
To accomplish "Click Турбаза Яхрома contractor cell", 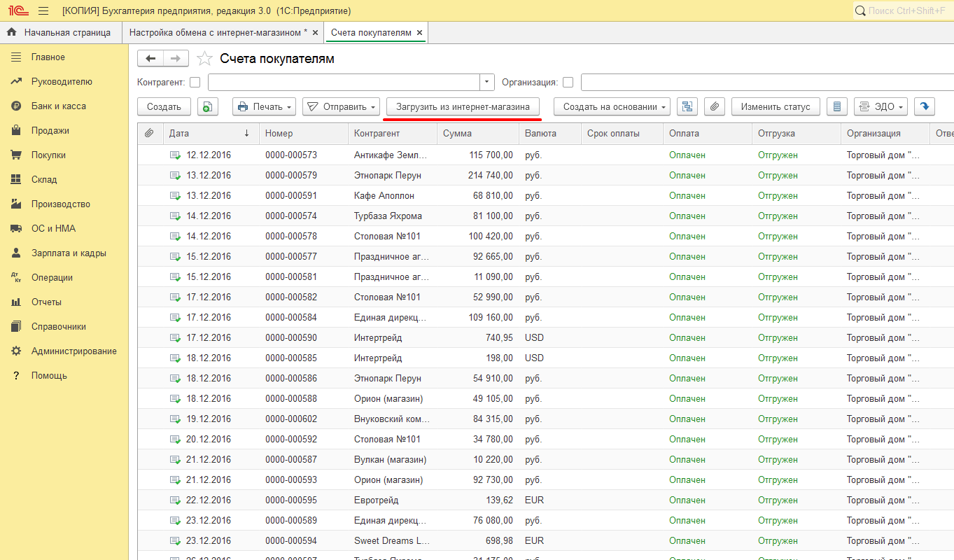I will (x=392, y=216).
